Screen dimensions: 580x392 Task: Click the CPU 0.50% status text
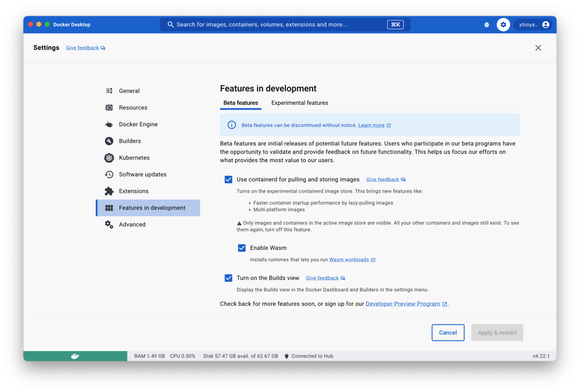click(183, 356)
